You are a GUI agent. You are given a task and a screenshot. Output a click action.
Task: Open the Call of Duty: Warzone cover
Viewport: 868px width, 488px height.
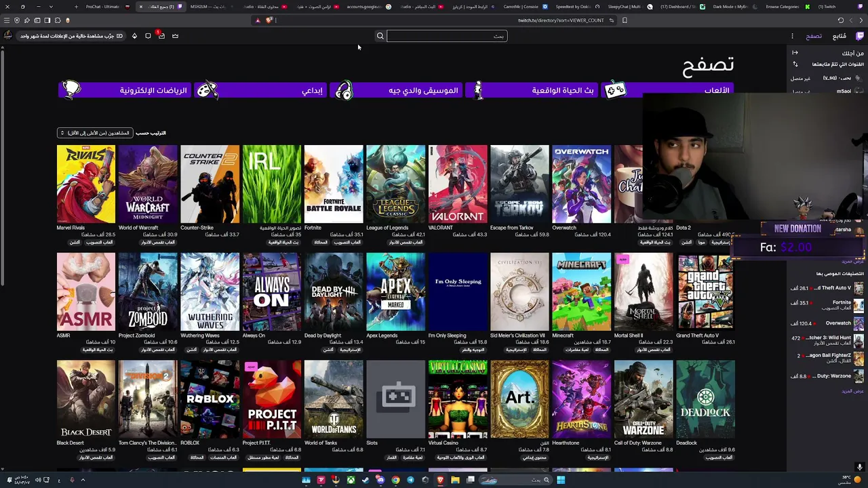point(644,400)
